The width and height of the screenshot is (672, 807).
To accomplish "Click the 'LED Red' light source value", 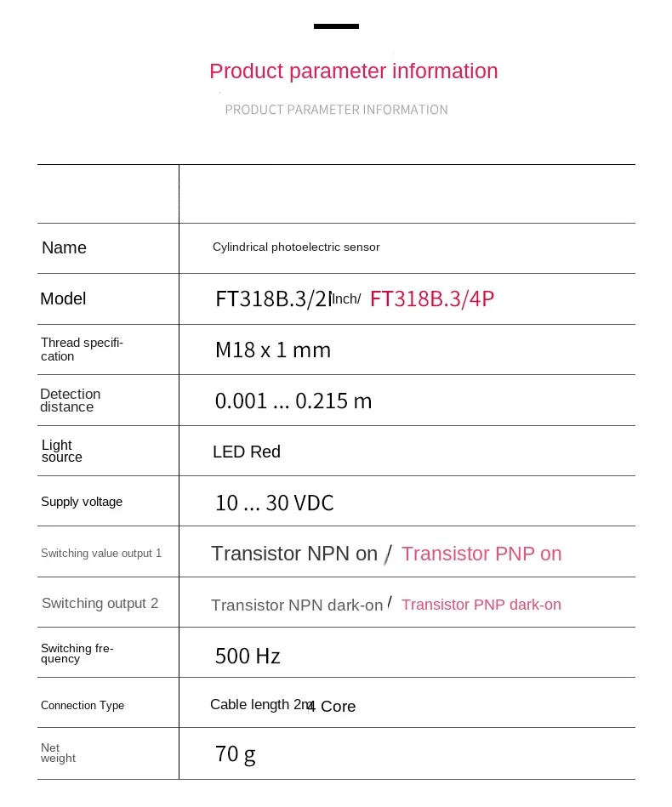I will (x=247, y=452).
